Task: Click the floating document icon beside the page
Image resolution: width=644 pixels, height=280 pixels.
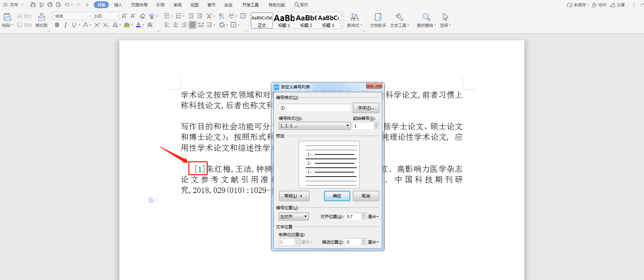Action: (151, 200)
